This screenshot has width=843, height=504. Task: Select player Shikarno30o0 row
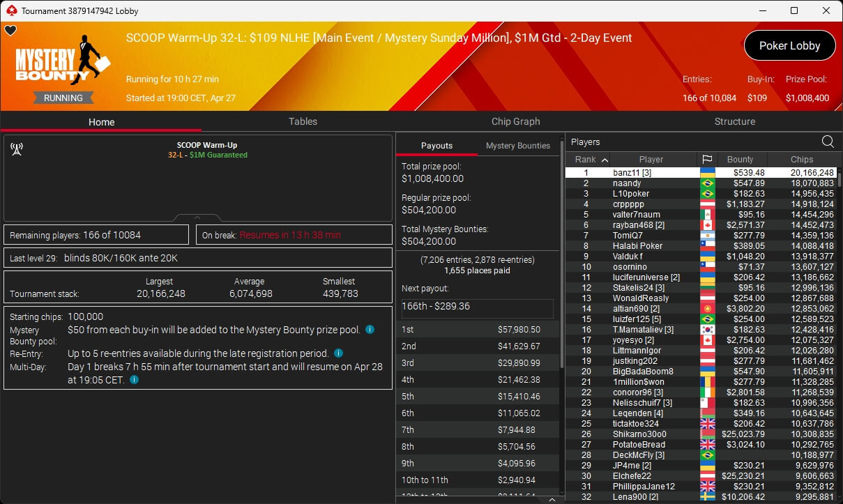[x=701, y=434]
